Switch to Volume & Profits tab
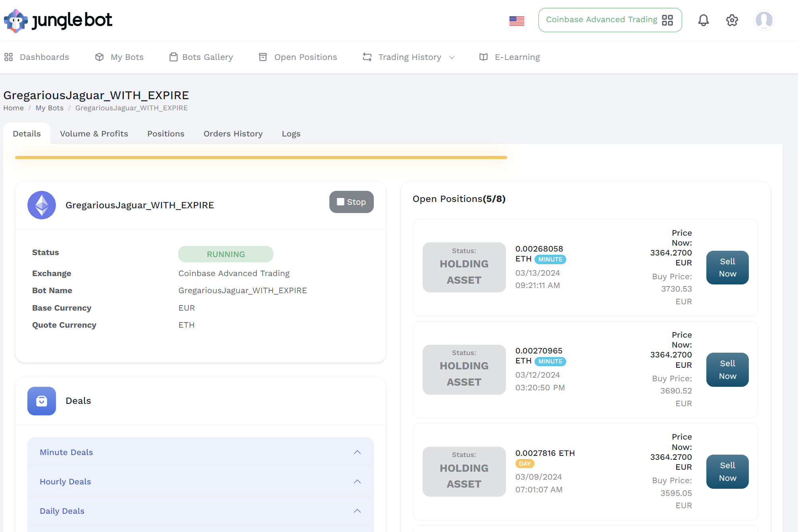This screenshot has height=532, width=798. 94,134
